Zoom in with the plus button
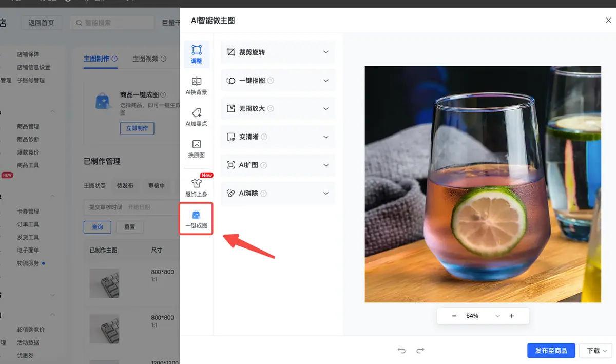This screenshot has width=616, height=364. click(511, 316)
